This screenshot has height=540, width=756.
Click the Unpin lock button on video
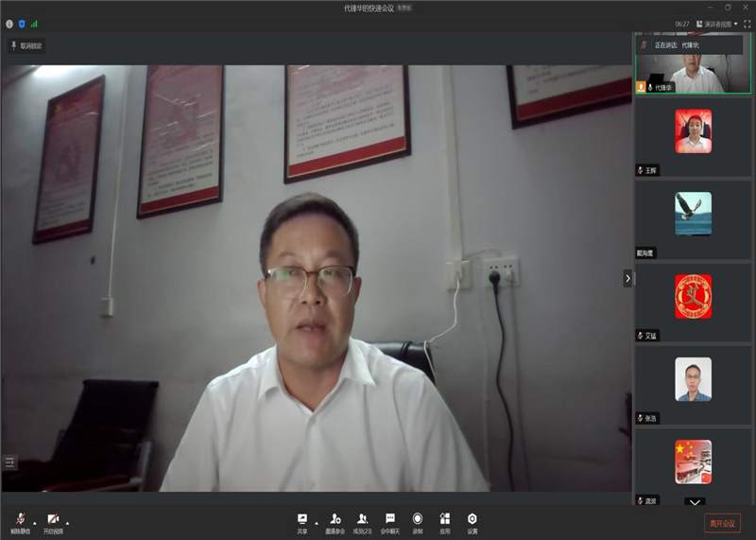coord(26,45)
